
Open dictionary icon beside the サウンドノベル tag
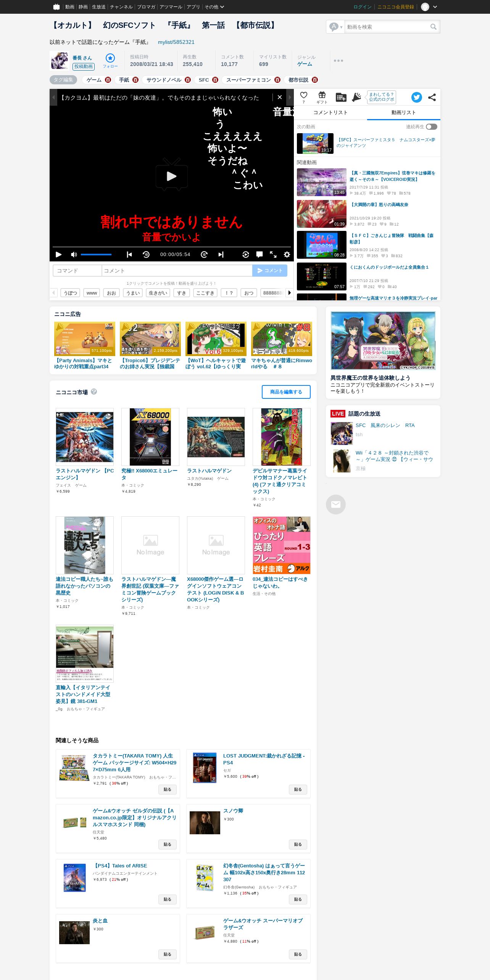click(188, 80)
